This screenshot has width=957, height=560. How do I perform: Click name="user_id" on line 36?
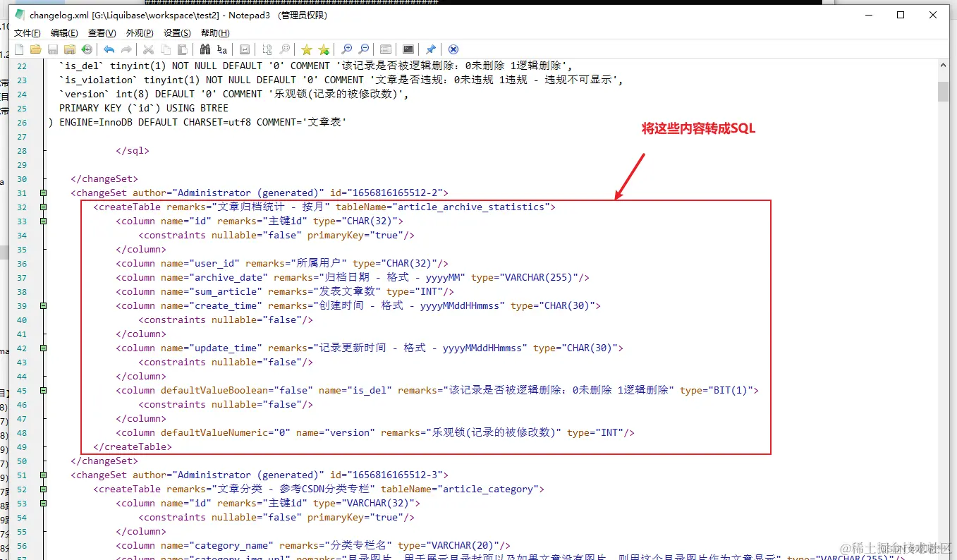(x=200, y=263)
